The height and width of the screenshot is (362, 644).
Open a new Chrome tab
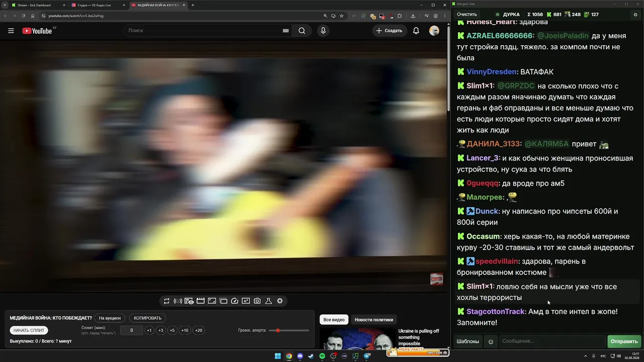(x=193, y=5)
